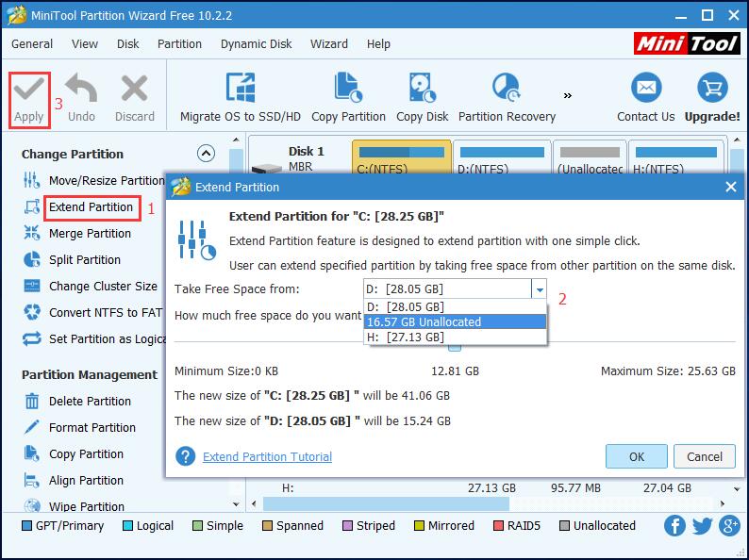The image size is (749, 560).
Task: Open the Extend Partition Tutorial link
Action: (267, 457)
